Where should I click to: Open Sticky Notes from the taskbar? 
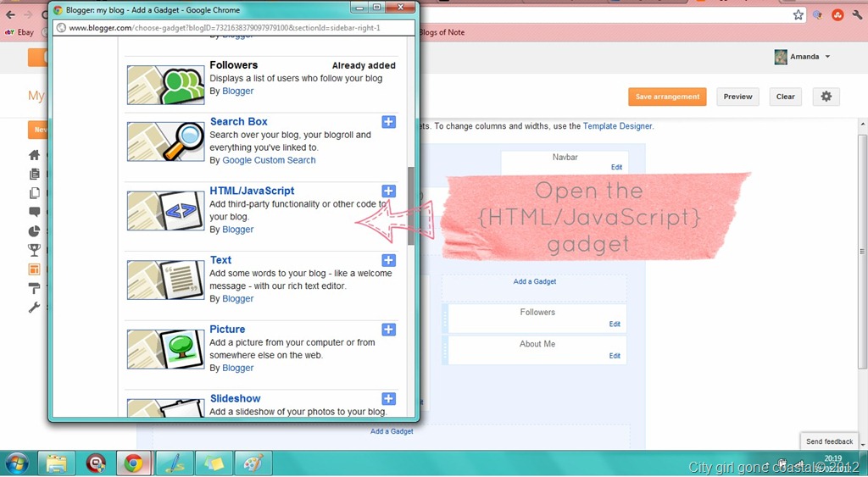tap(214, 463)
